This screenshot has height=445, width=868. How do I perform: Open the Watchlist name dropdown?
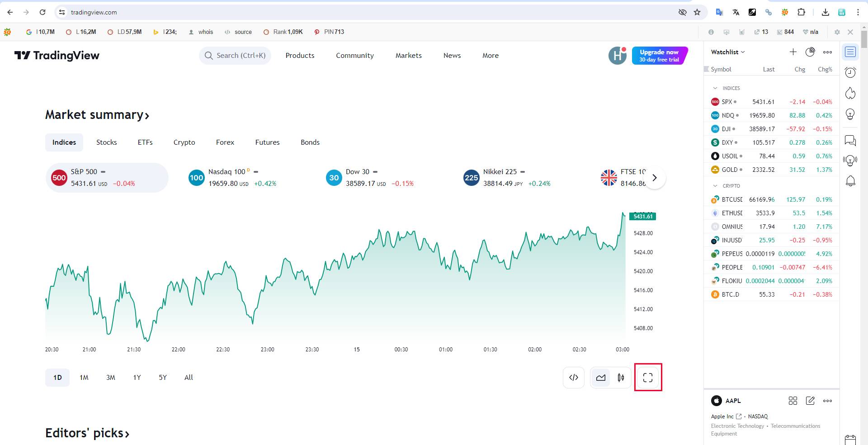click(x=728, y=52)
